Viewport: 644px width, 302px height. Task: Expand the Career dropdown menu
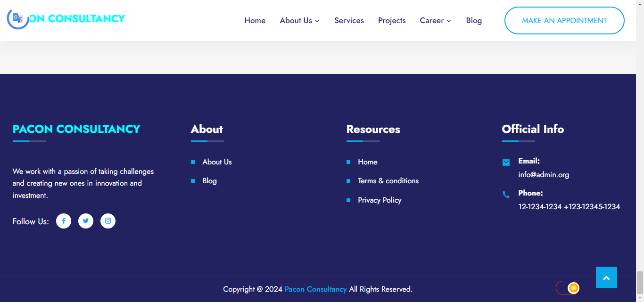435,21
